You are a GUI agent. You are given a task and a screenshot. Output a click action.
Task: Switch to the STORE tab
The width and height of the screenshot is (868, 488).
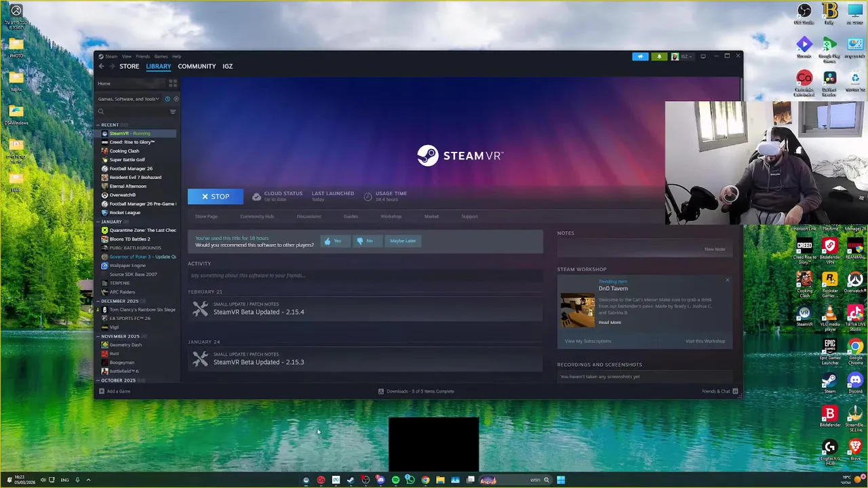[x=130, y=66]
